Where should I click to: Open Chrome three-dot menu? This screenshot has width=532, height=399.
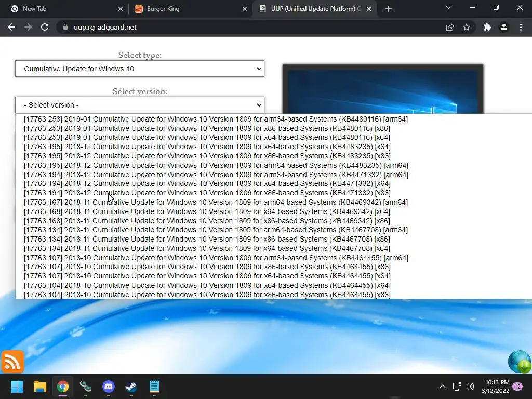pos(521,27)
